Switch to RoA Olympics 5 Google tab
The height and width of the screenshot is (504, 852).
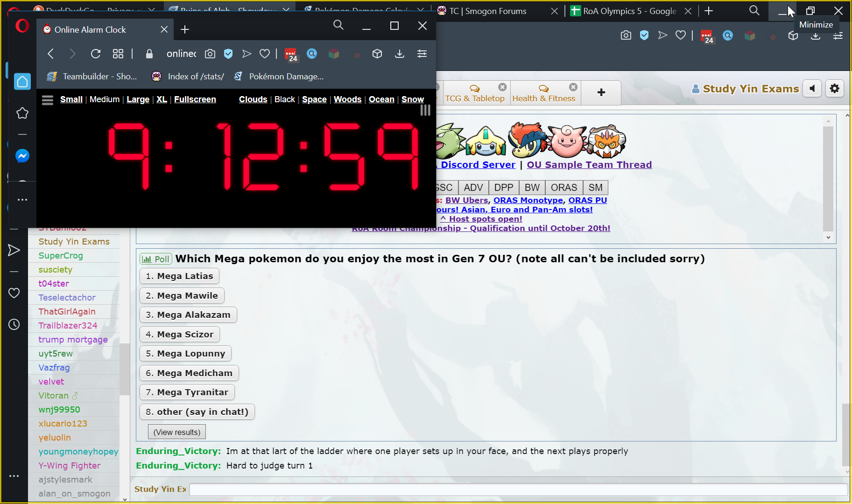[631, 11]
